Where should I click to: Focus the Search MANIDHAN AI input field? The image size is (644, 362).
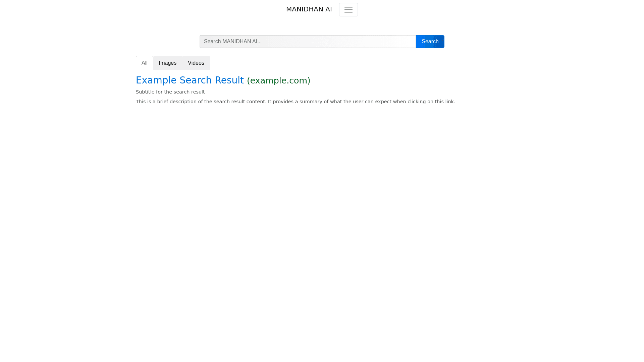(307, 42)
